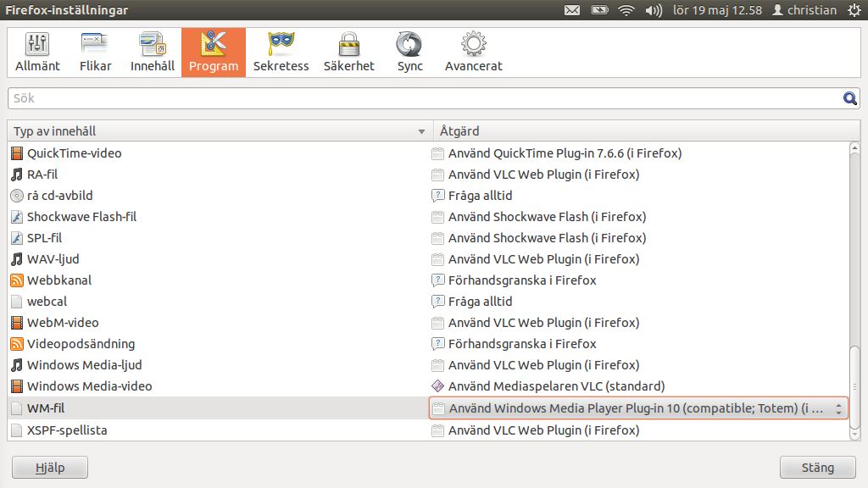Close the dialog with Stäng
Viewport: 868px width, 488px height.
818,468
